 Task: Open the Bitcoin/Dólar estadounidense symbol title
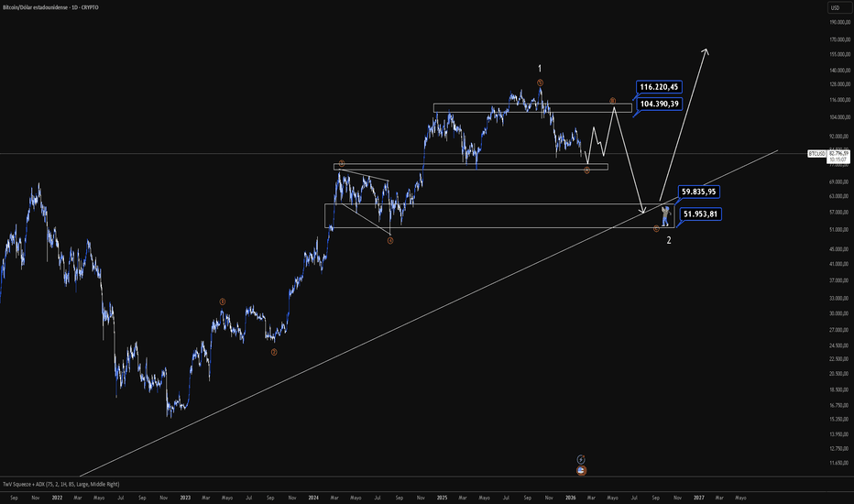pyautogui.click(x=50, y=7)
